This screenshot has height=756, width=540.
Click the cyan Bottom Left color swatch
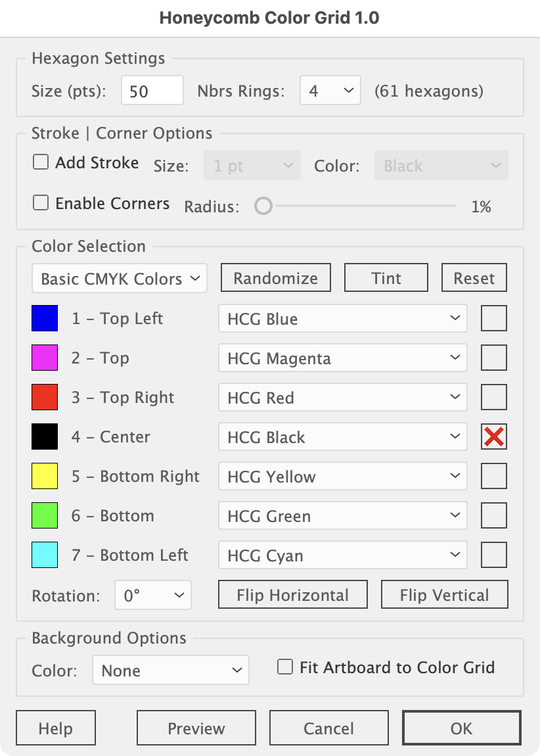click(45, 555)
